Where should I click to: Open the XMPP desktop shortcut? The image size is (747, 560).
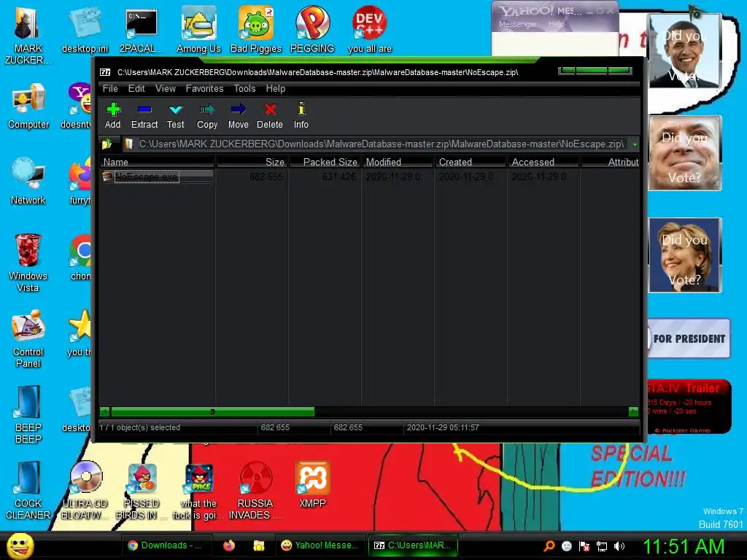[x=312, y=485]
